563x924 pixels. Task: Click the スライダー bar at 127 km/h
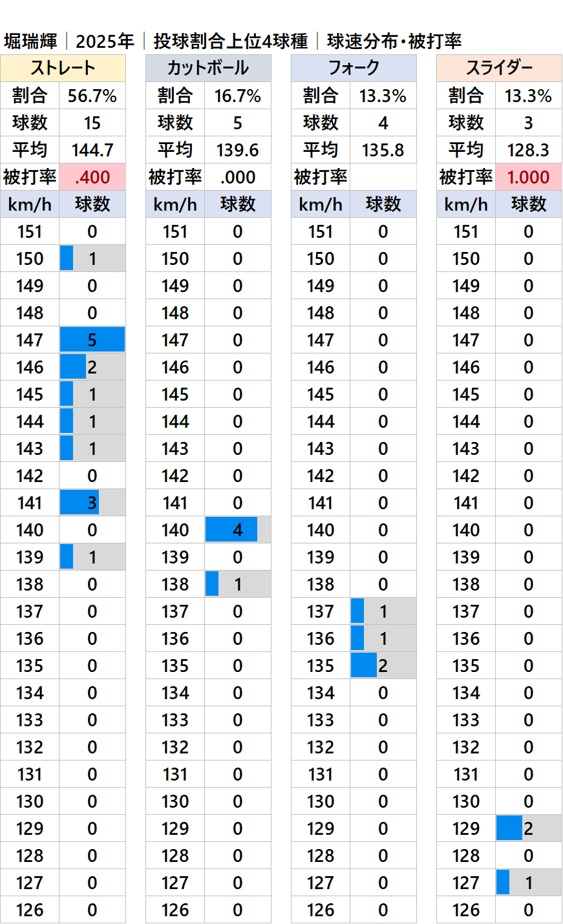click(x=503, y=883)
